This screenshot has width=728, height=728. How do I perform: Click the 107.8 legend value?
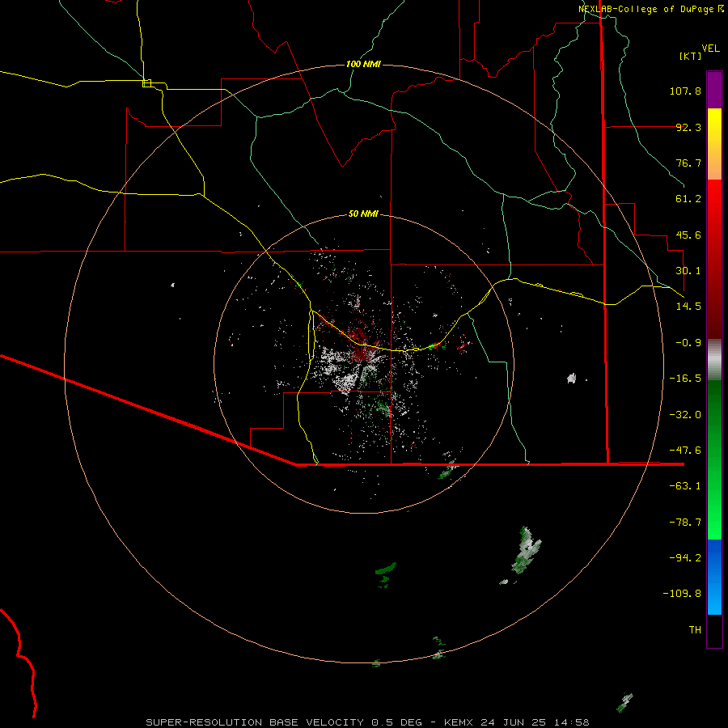click(685, 91)
